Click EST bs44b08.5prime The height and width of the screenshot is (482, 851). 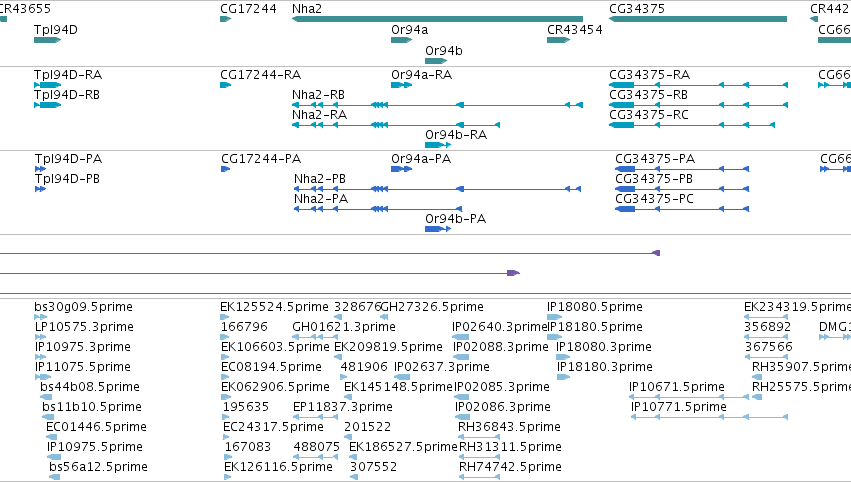coord(90,388)
